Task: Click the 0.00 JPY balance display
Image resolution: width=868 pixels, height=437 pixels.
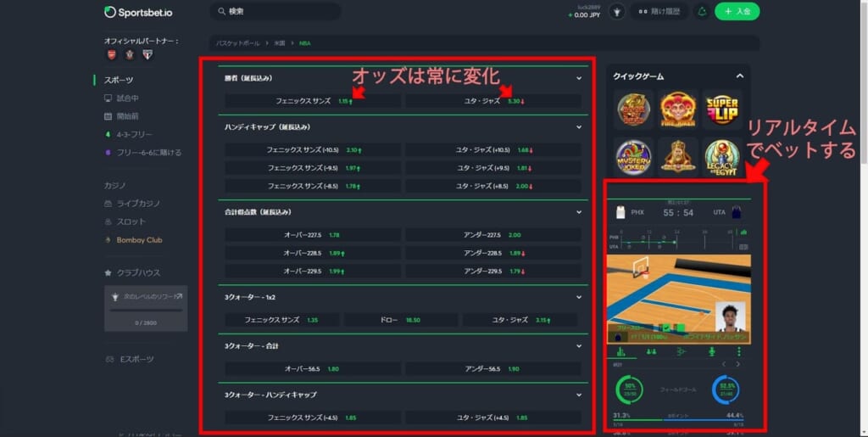Action: (x=585, y=15)
